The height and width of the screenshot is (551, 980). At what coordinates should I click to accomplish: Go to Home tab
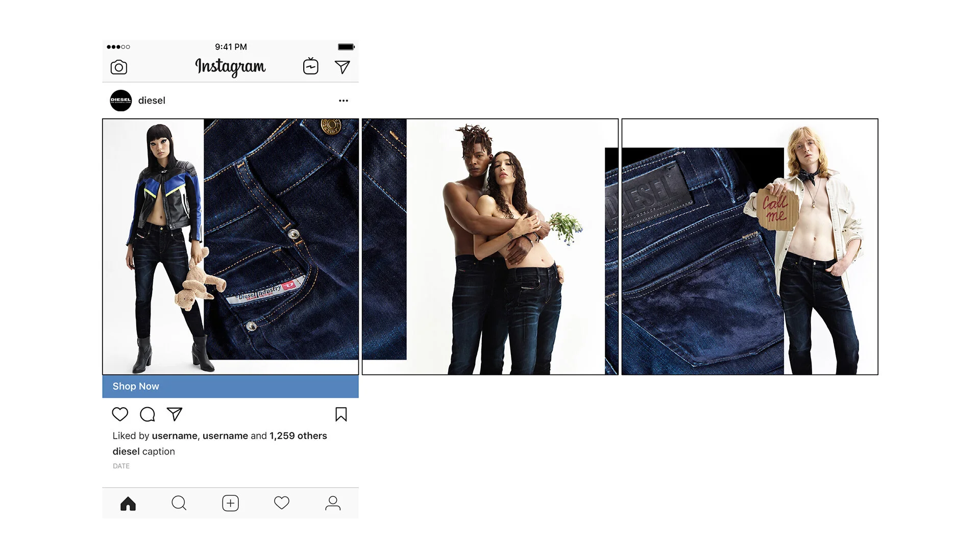tap(128, 504)
